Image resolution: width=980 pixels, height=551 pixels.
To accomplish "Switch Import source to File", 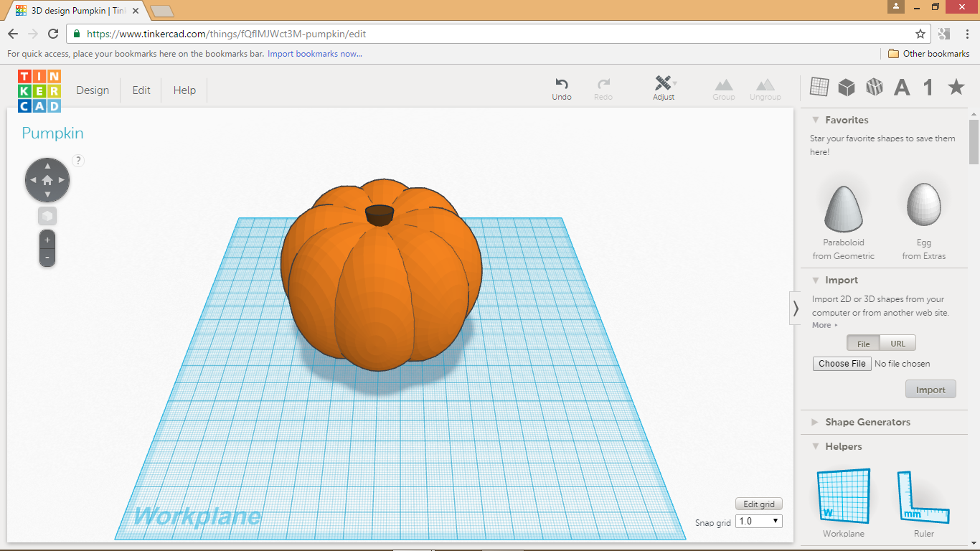I will (863, 343).
